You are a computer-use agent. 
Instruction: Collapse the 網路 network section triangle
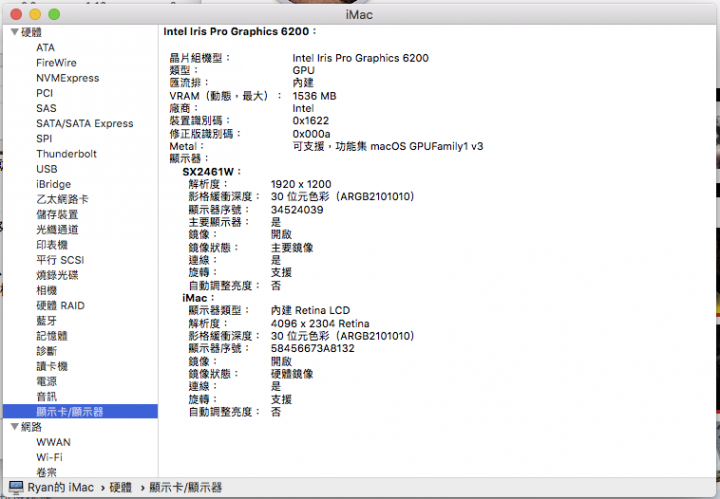coord(14,427)
